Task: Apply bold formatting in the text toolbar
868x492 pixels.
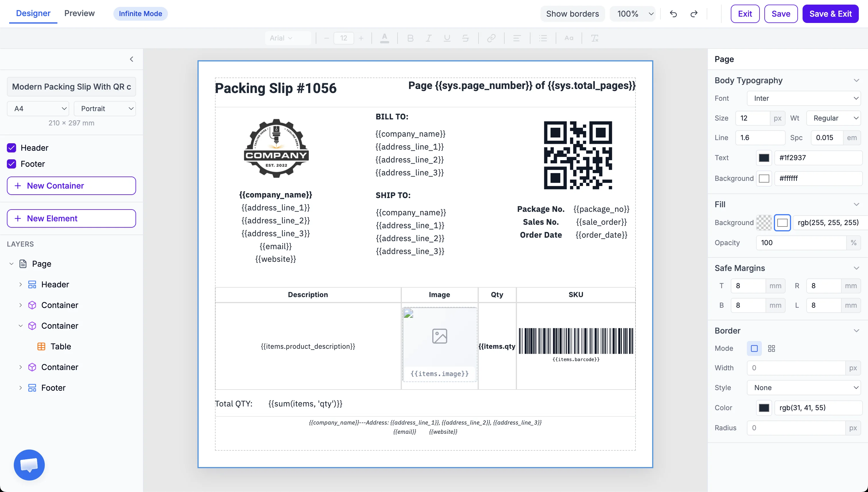Action: 410,38
